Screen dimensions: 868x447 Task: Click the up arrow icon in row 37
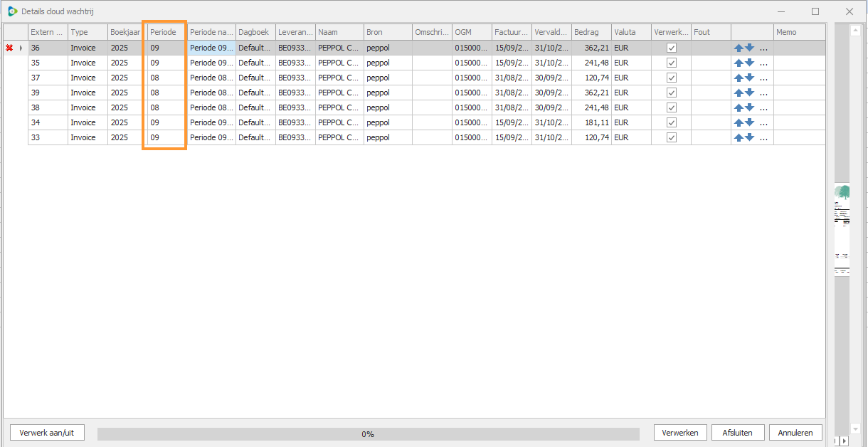click(x=739, y=78)
